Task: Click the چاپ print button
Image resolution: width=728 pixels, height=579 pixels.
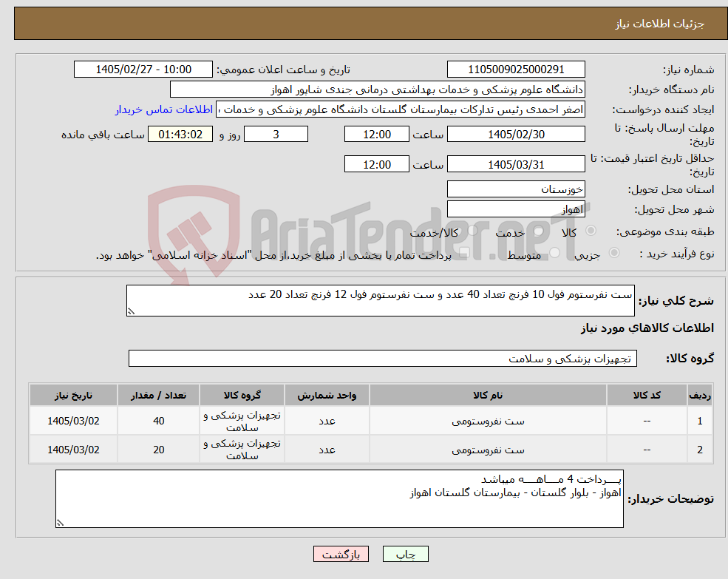Action: (405, 554)
